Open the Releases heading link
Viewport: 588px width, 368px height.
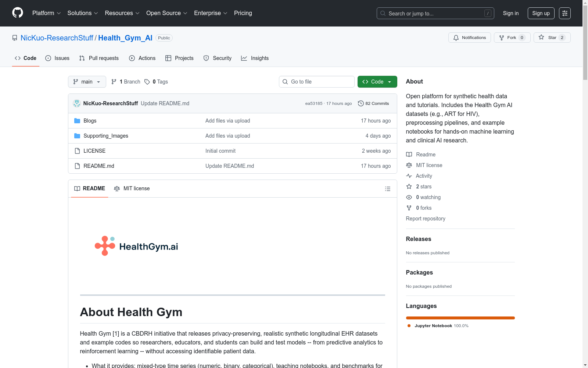419,239
